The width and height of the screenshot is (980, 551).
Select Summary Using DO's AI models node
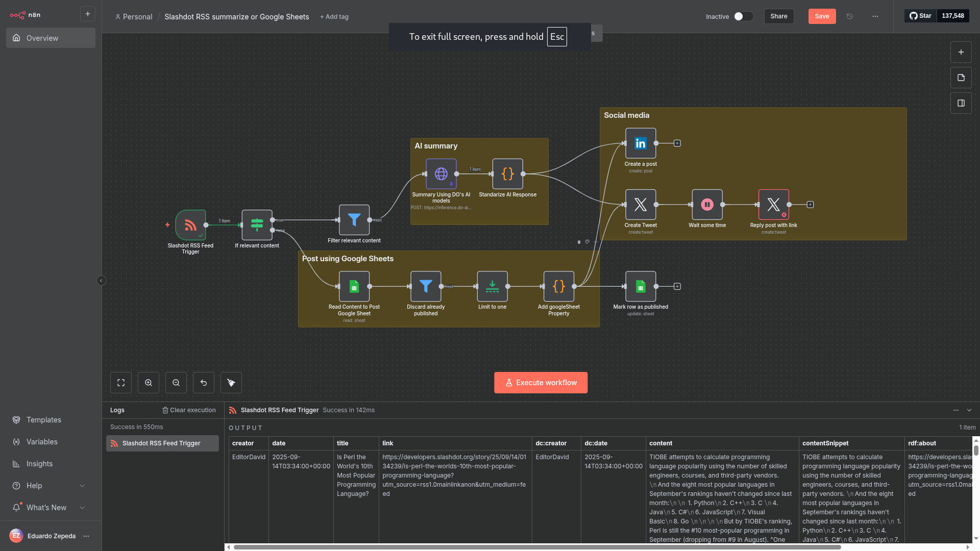coord(441,174)
